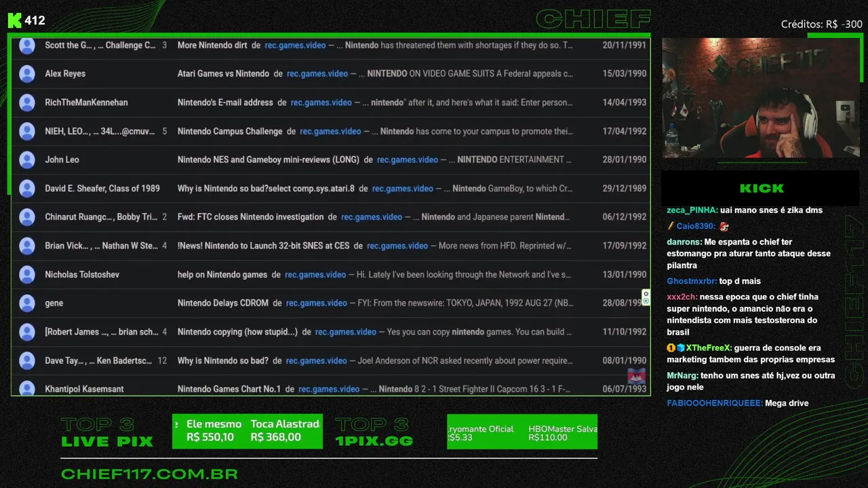Viewport: 868px width, 488px height.
Task: Open rec.games.video link in Nintendo's E-mail address row
Action: [x=321, y=102]
